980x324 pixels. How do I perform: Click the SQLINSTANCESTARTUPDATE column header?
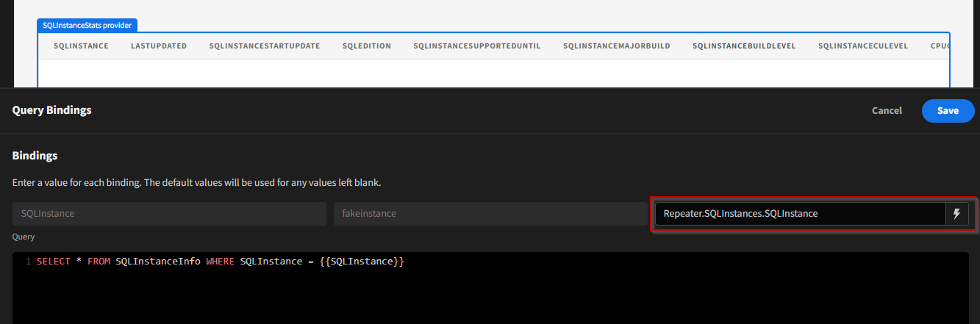[x=265, y=46]
